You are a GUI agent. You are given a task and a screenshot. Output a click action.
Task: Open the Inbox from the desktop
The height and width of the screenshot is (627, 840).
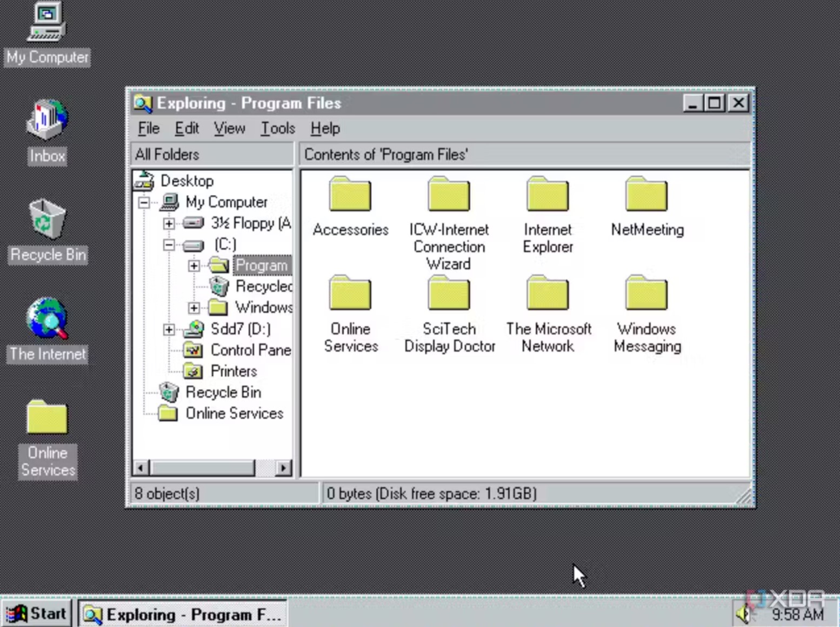(46, 120)
